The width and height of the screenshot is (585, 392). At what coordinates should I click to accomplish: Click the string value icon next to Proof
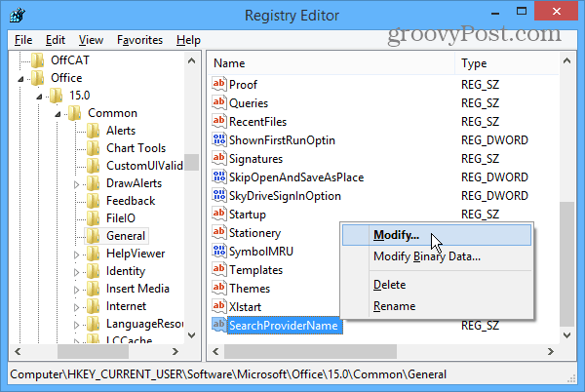219,84
